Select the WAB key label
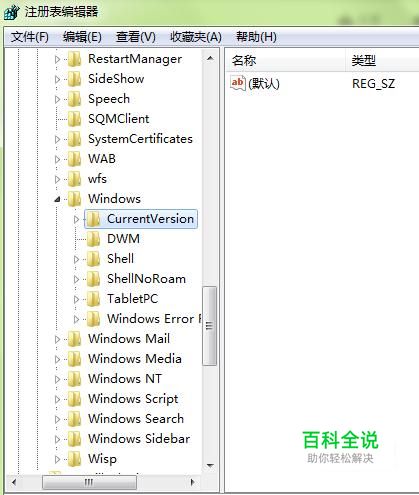Viewport: 419px width, 495px height. point(102,159)
